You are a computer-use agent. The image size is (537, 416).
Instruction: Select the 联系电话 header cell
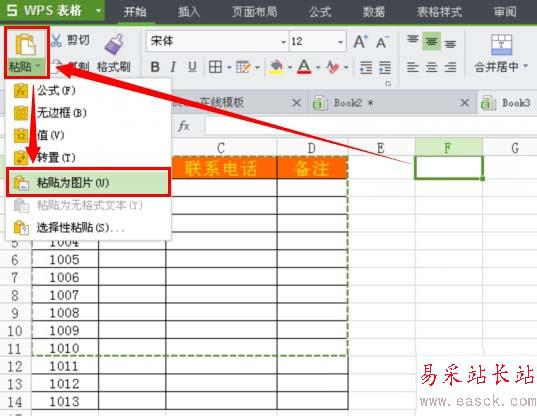[224, 168]
